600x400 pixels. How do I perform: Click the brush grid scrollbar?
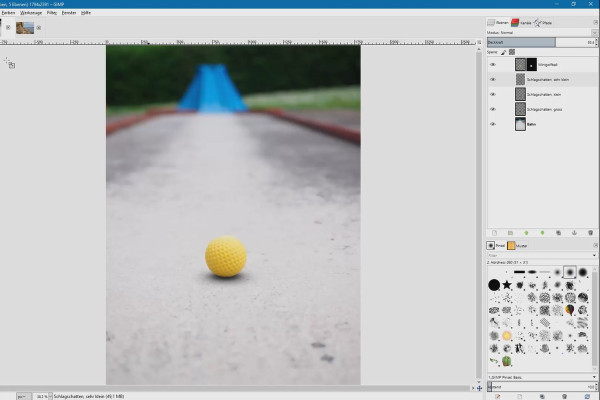(595, 317)
